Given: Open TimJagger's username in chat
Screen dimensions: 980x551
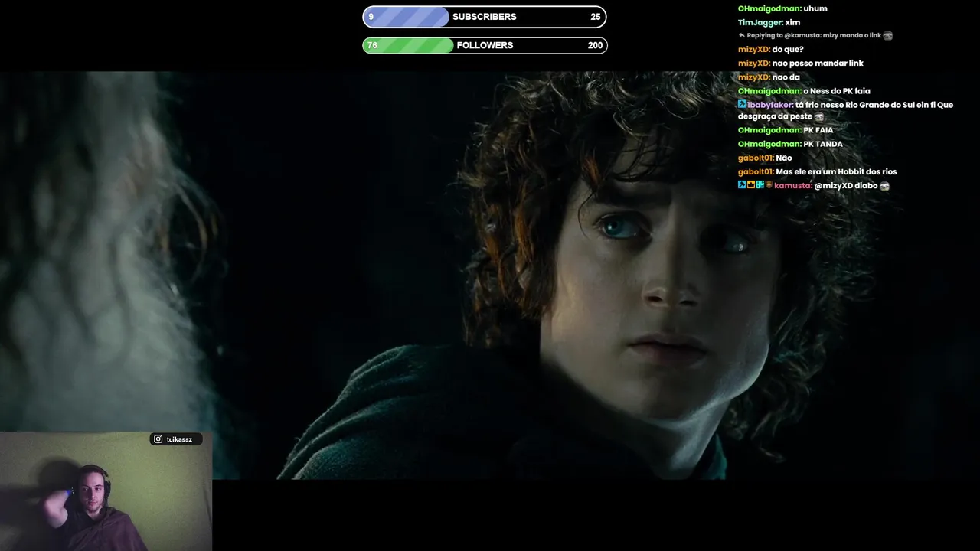Looking at the screenshot, I should pyautogui.click(x=760, y=22).
